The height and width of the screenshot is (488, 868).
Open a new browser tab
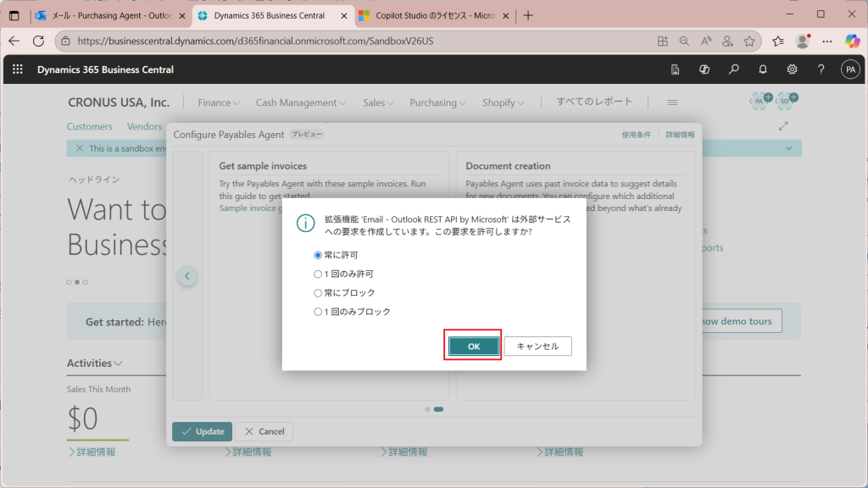click(x=528, y=15)
